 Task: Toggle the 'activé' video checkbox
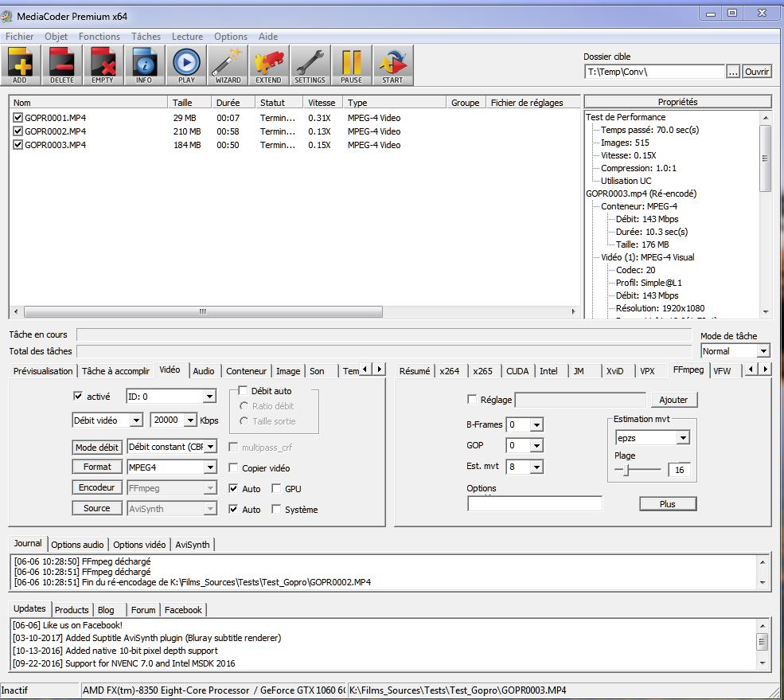[78, 397]
